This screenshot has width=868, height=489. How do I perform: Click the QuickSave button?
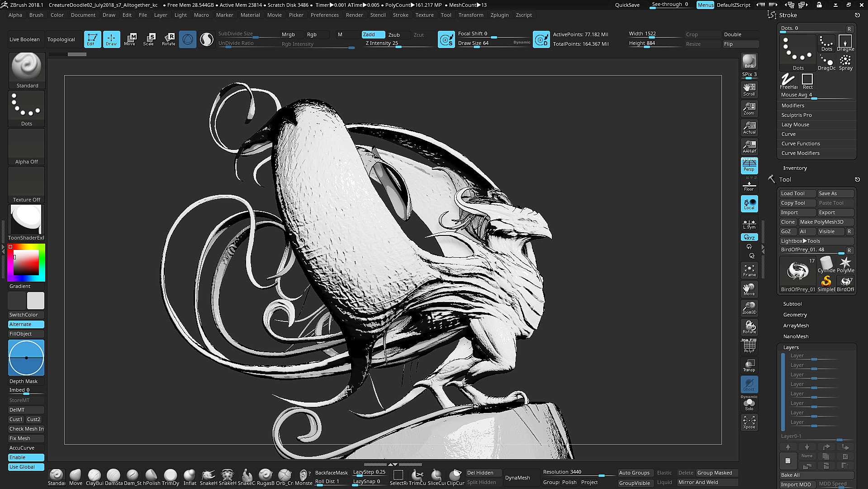(x=627, y=5)
